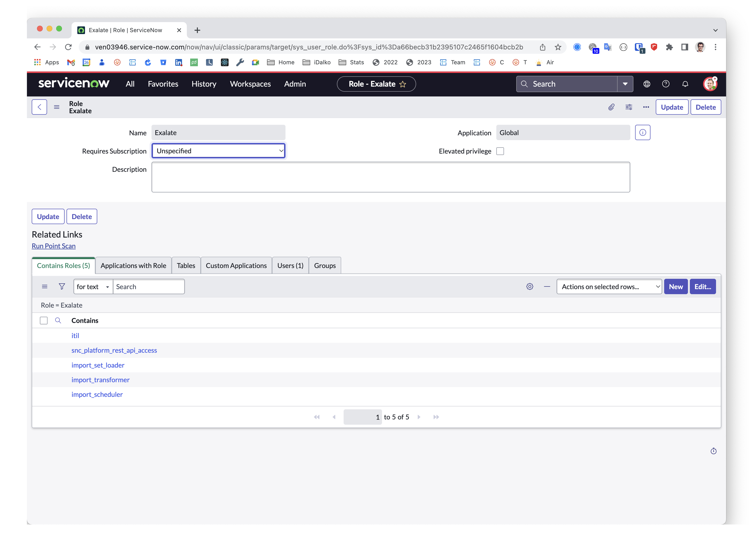Image resolution: width=753 pixels, height=560 pixels.
Task: Open list personalize gear icon
Action: coord(529,286)
